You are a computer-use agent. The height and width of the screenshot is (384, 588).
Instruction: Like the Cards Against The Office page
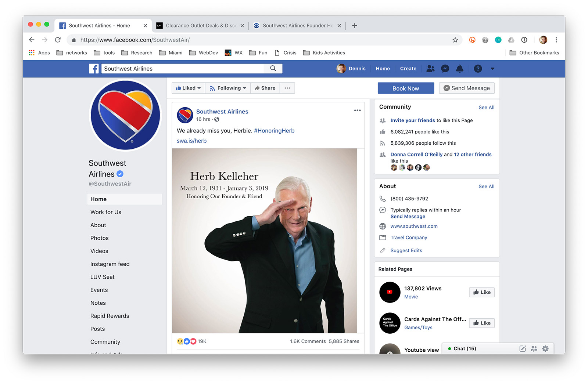(x=481, y=323)
